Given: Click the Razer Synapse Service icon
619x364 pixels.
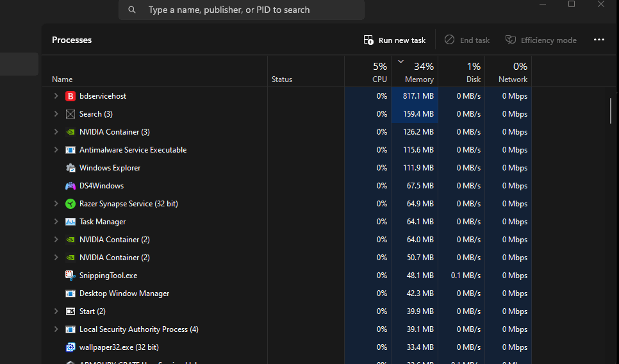Looking at the screenshot, I should click(x=70, y=204).
